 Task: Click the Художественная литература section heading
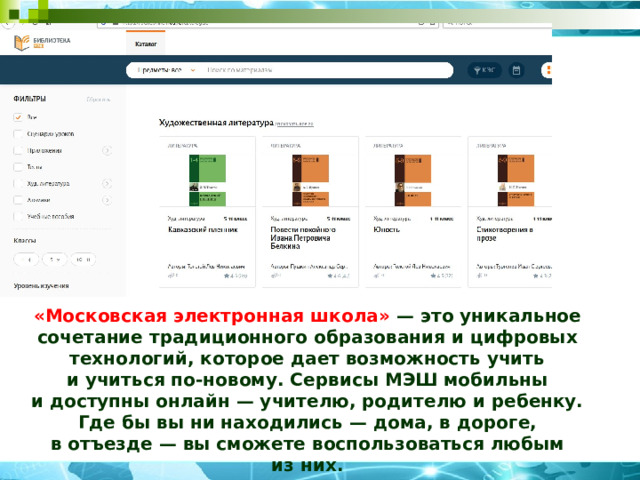point(216,122)
